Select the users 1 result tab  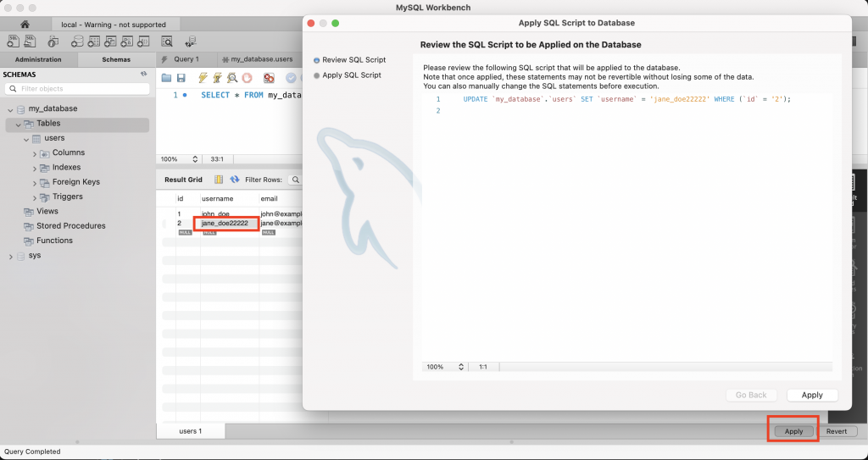coord(191,430)
